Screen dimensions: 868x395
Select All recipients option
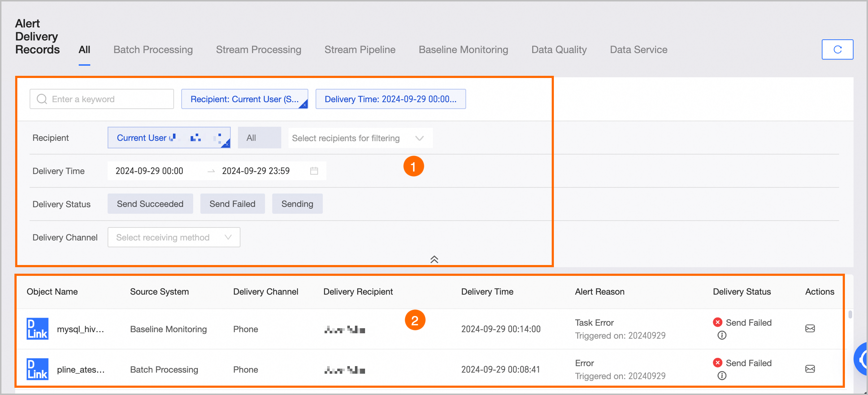click(x=259, y=138)
